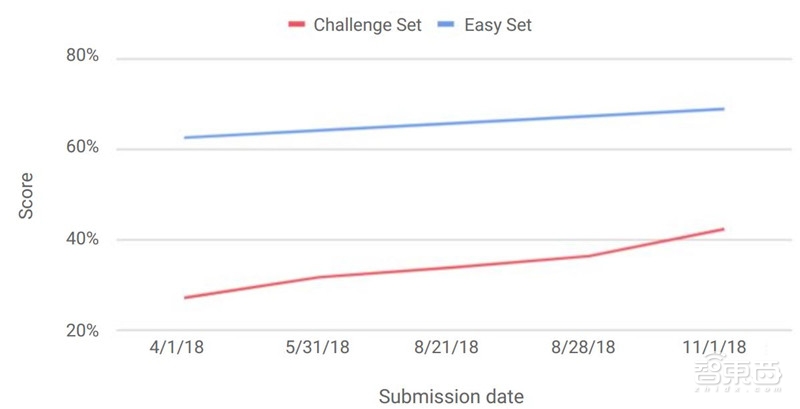800x409 pixels.
Task: Select the Challenge Set legend label
Action: [370, 25]
